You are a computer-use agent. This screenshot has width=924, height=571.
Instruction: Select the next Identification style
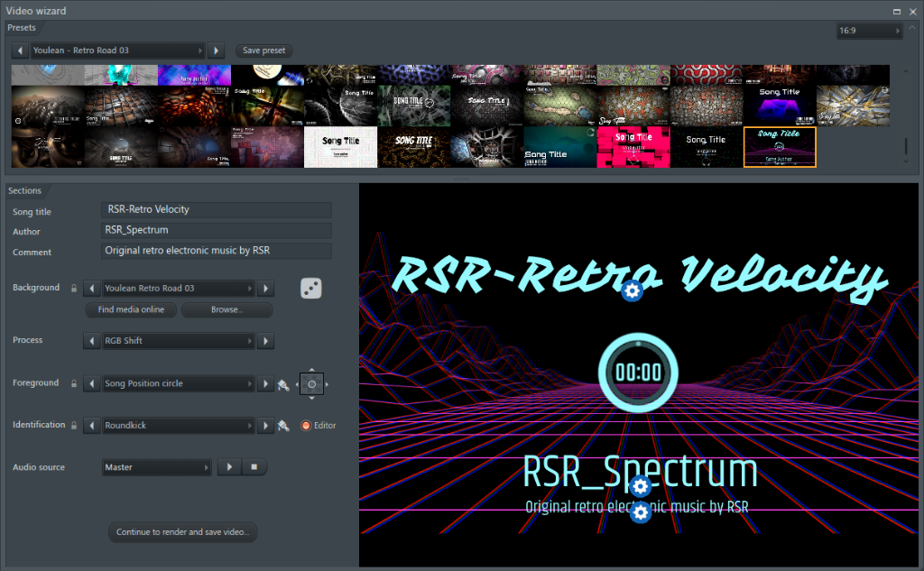tap(265, 426)
